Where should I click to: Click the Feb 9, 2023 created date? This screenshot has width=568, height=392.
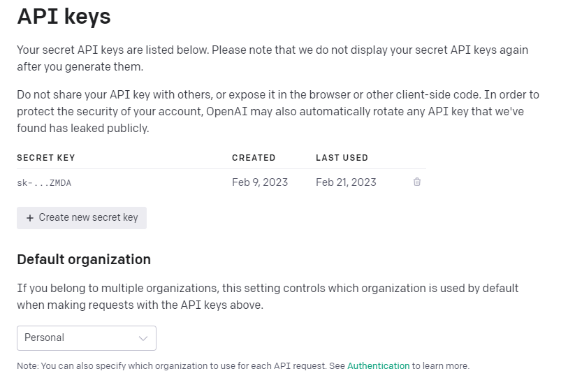260,182
